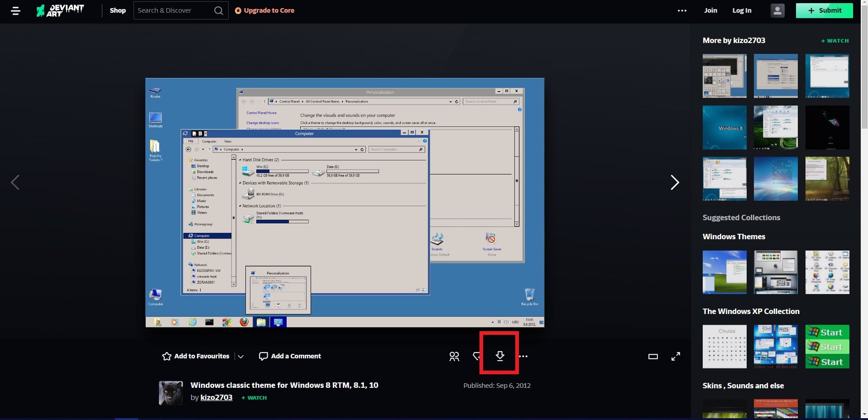Screen dimensions: 868x420
Task: Click Log In in the header
Action: (742, 10)
